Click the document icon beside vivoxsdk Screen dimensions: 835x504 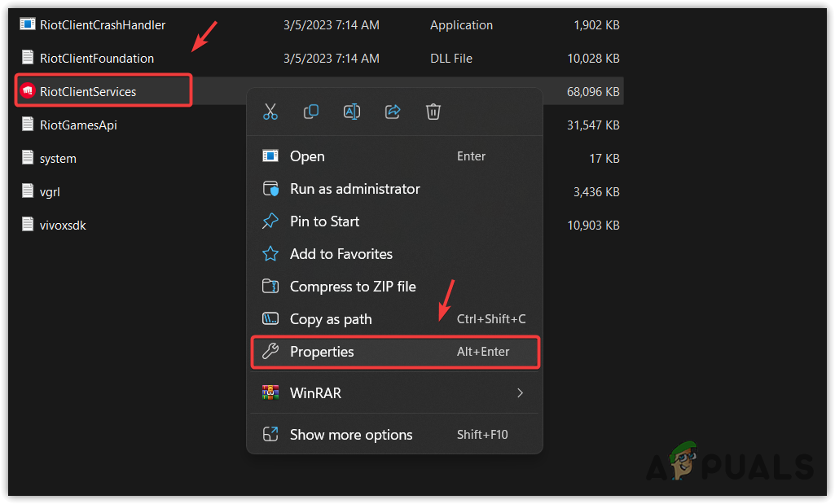pos(26,225)
